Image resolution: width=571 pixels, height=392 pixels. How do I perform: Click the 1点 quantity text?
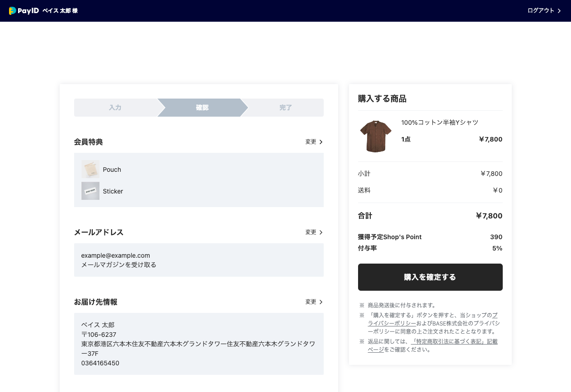point(406,139)
